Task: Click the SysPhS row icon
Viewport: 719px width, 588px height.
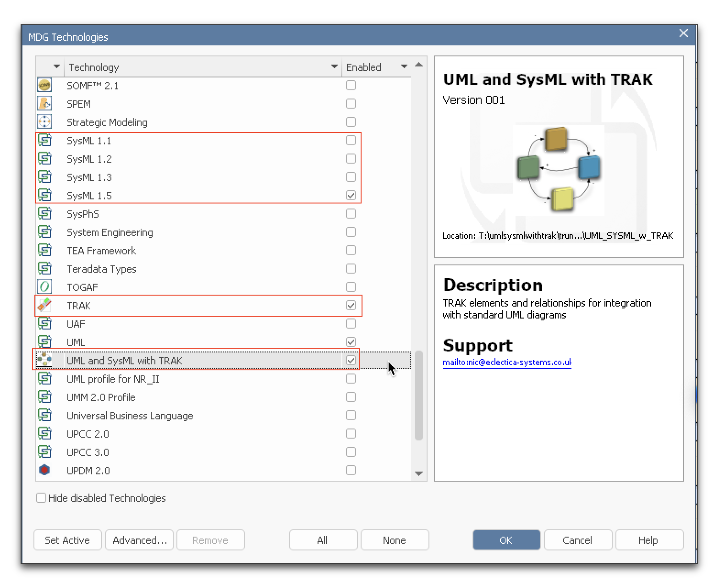Action: 44,214
